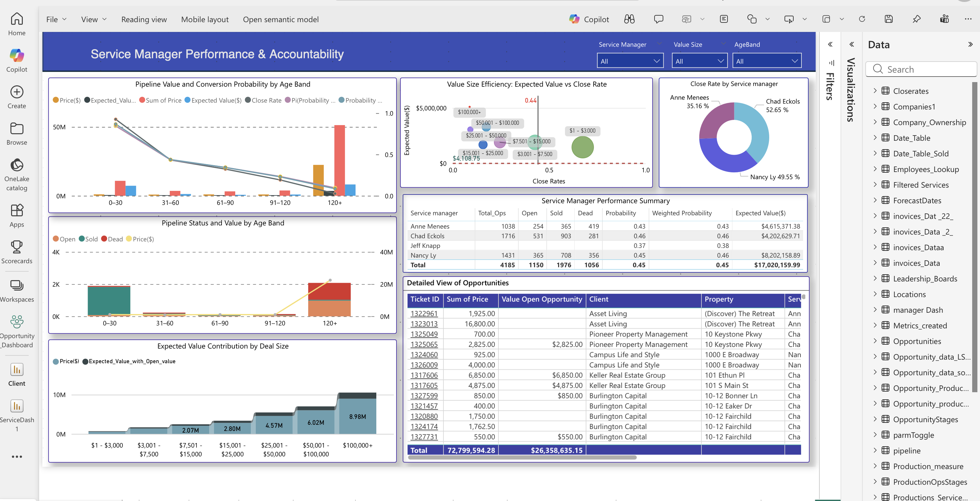Open the comments panel
Image resolution: width=980 pixels, height=501 pixels.
click(x=658, y=19)
